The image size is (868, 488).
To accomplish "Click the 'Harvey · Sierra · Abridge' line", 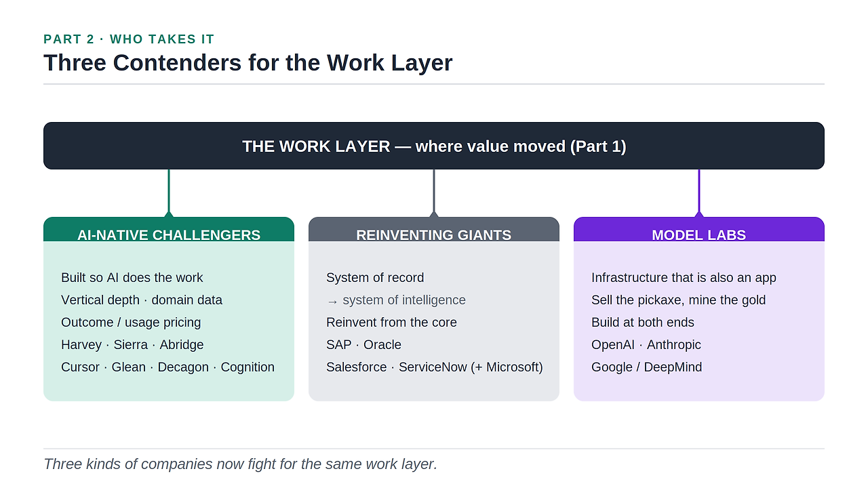I will [x=132, y=345].
